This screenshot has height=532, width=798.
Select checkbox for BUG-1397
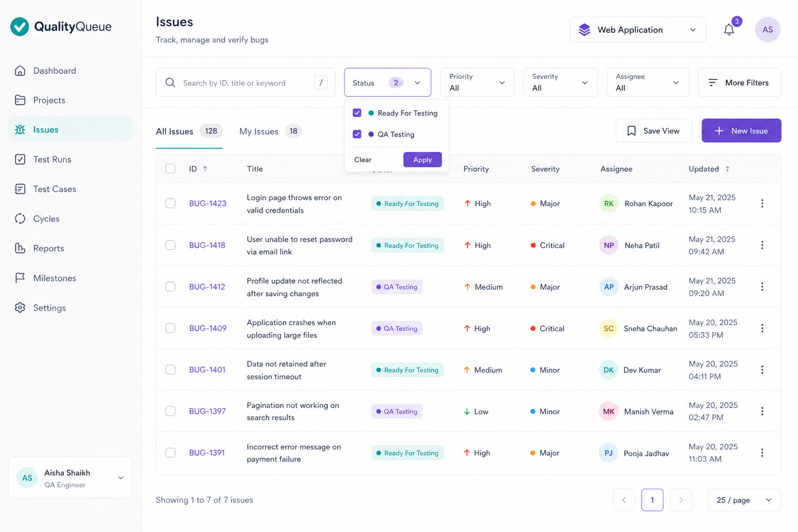(x=170, y=411)
